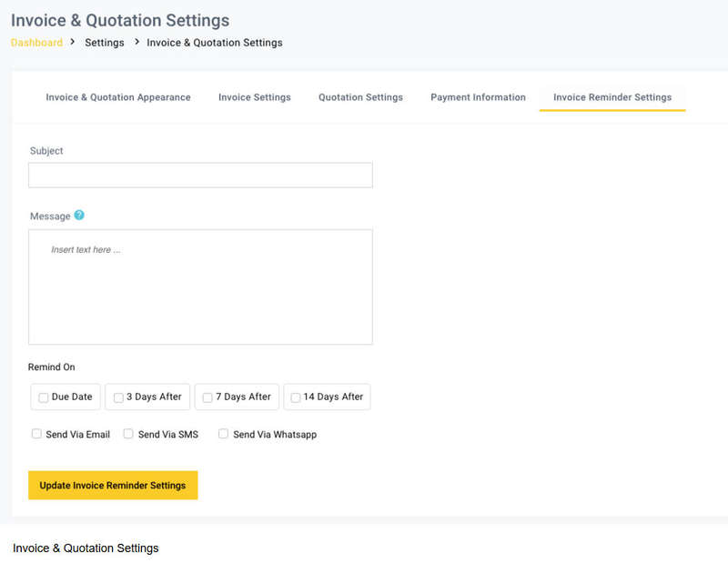The width and height of the screenshot is (728, 583).
Task: Check the 3 Days After option
Action: pyautogui.click(x=118, y=397)
